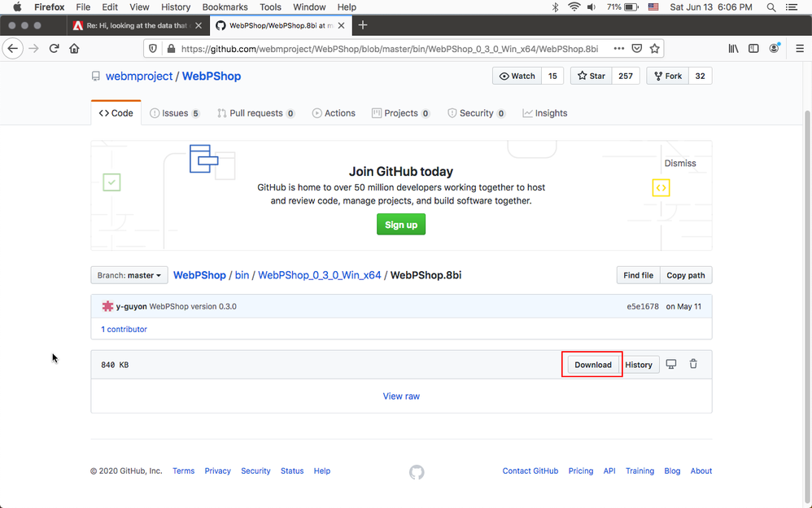Click Copy path button
The height and width of the screenshot is (508, 812).
(x=686, y=275)
